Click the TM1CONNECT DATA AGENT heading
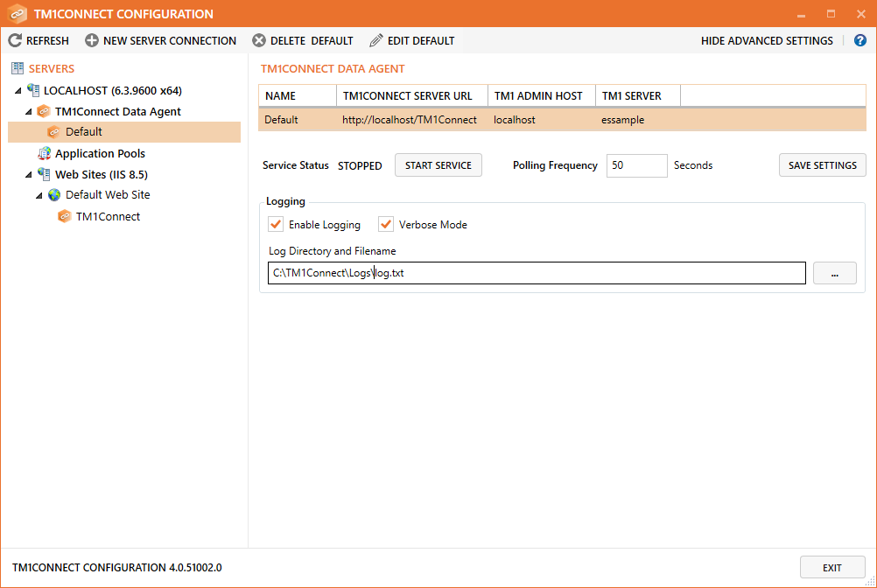877x588 pixels. pos(333,68)
